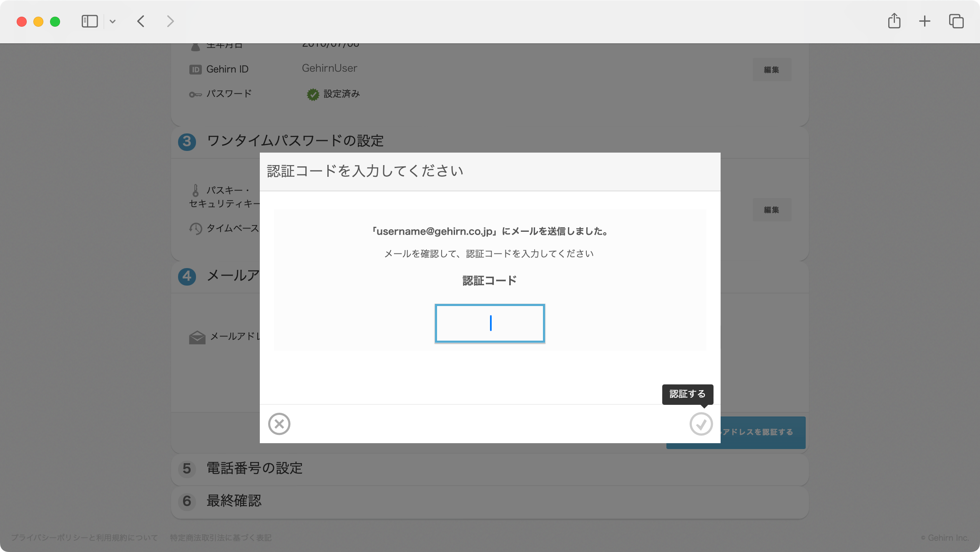Click the X icon to cancel the dialog

point(279,424)
